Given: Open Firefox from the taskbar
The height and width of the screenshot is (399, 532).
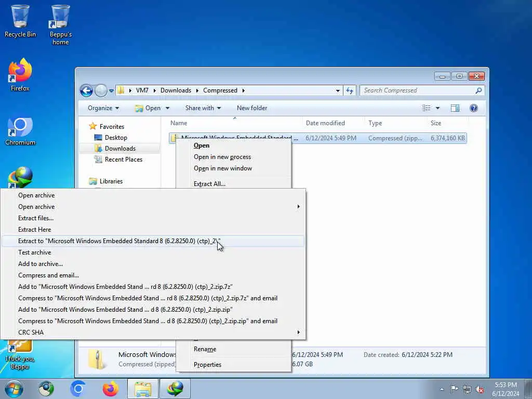Looking at the screenshot, I should (x=110, y=389).
